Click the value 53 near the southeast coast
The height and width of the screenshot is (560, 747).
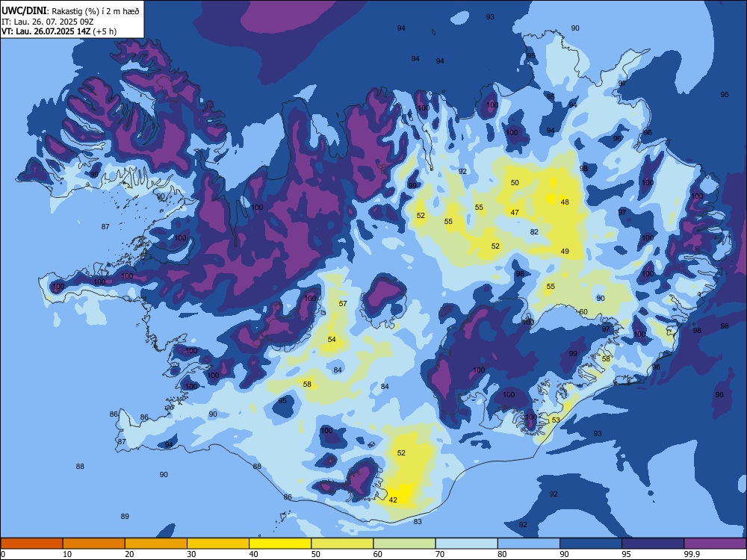tap(556, 420)
